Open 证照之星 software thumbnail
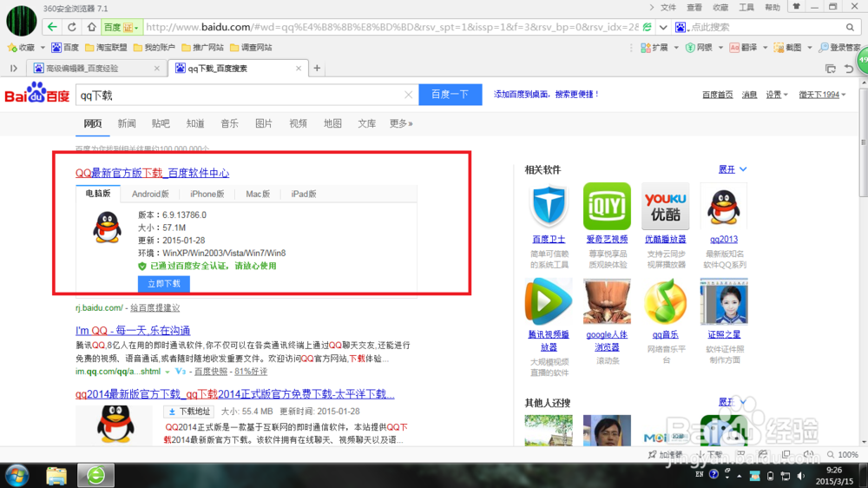 (724, 301)
